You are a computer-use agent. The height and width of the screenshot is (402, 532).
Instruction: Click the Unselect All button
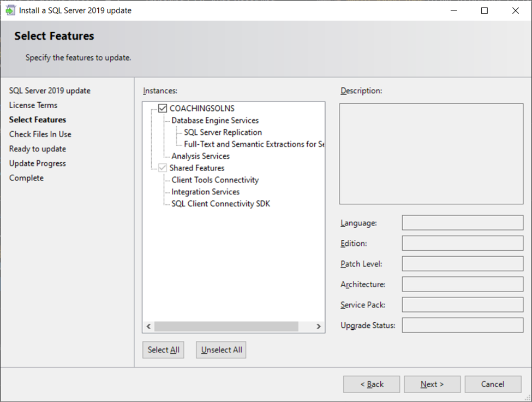[x=221, y=350]
